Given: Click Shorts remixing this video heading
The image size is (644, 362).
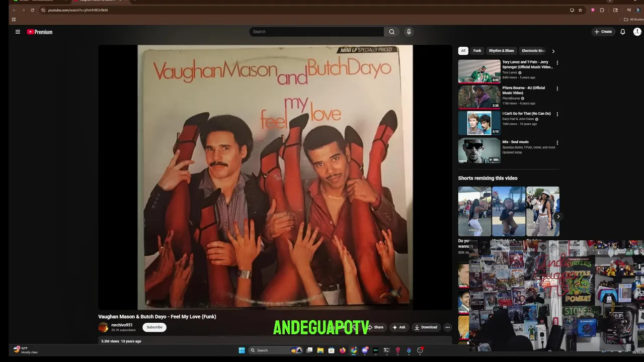Looking at the screenshot, I should (x=488, y=178).
